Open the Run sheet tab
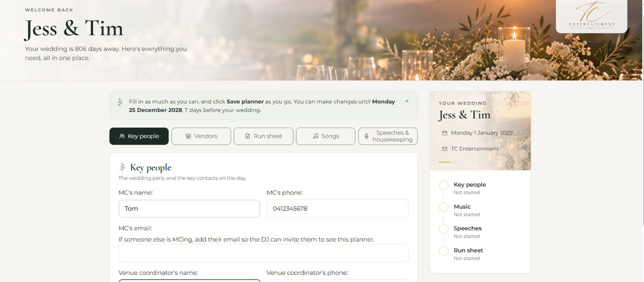The image size is (644, 282). (x=263, y=136)
